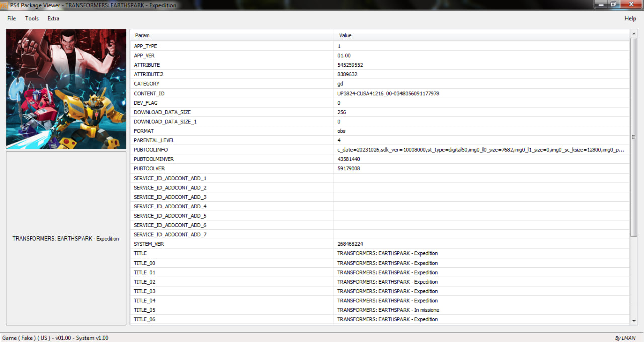Select the PUBTOOLVER parameter
644x342 pixels.
(149, 169)
